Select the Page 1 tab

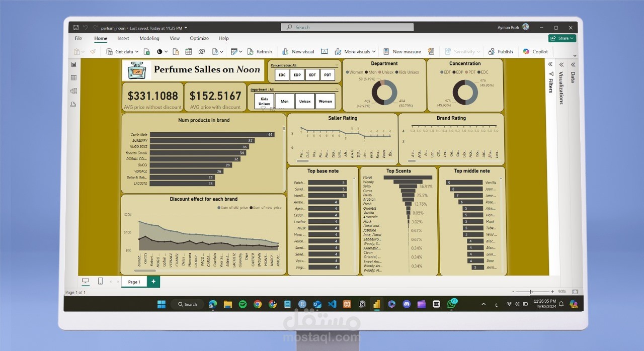pyautogui.click(x=134, y=282)
